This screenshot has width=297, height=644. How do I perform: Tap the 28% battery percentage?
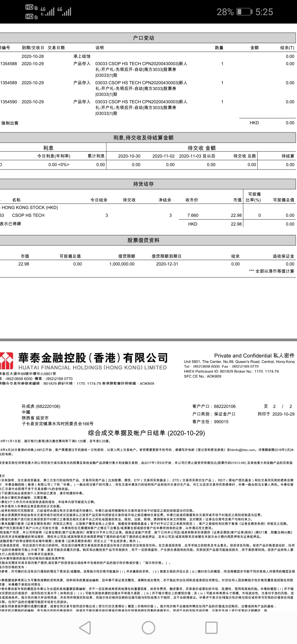[225, 12]
